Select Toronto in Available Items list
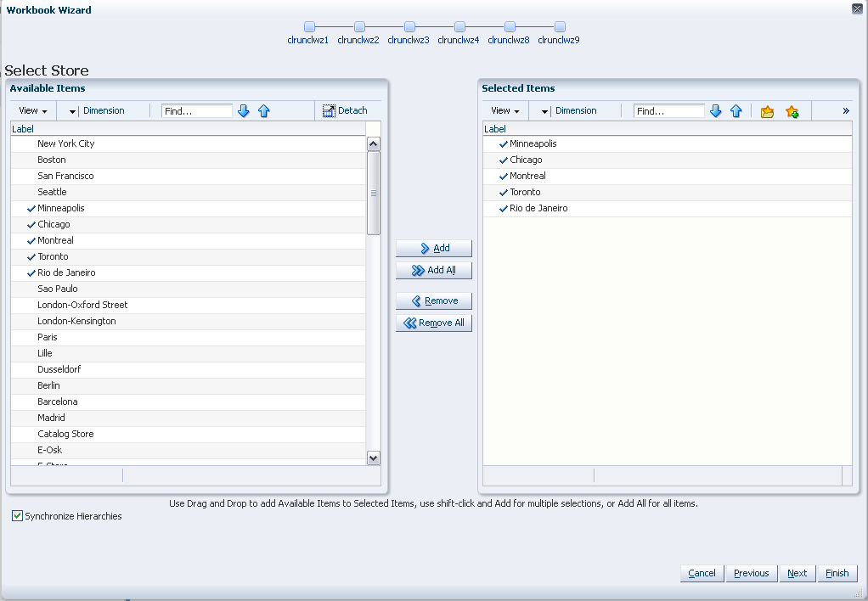 (x=189, y=256)
